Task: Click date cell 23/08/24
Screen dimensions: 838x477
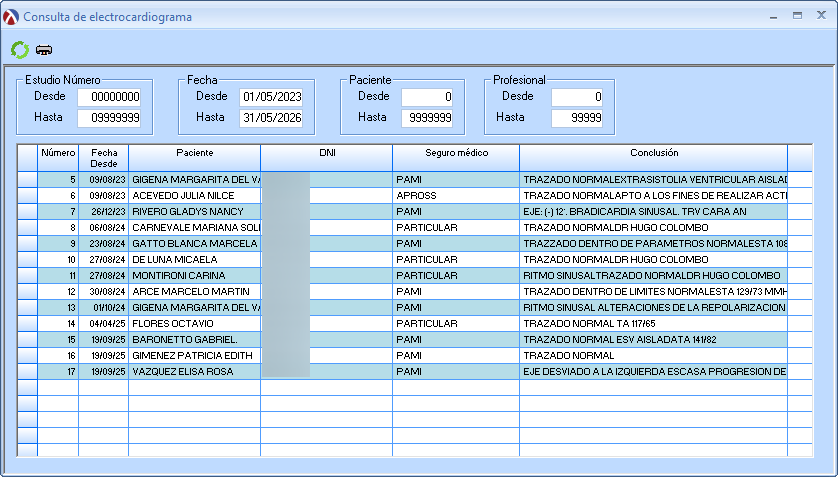Action: (x=104, y=244)
